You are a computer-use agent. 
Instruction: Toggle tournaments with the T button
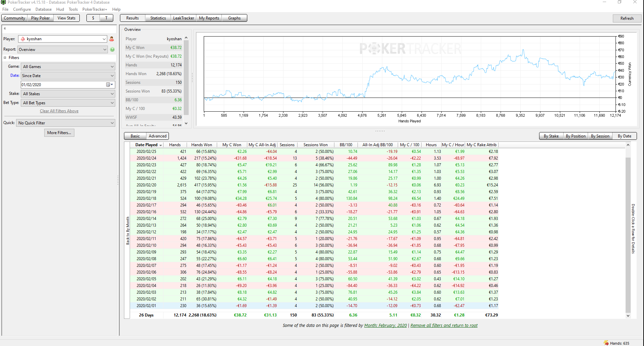click(107, 18)
